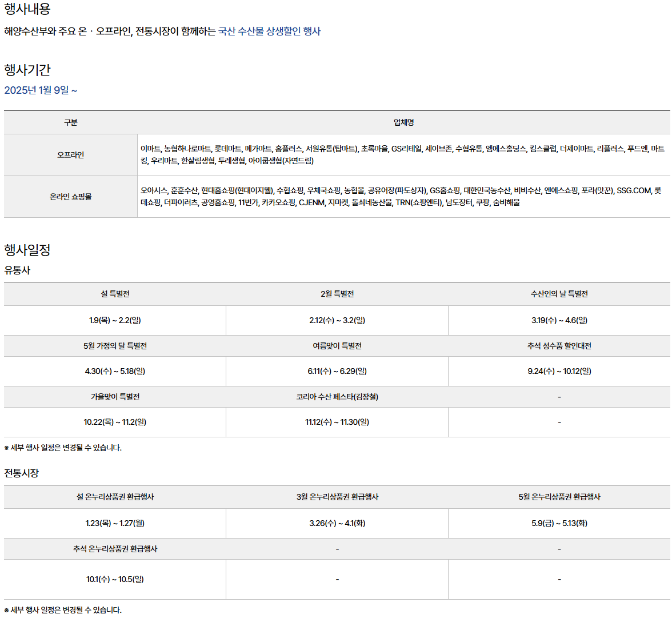
Task: Click the date cell '6.11(수) ~ 6.29(일)'
Action: pyautogui.click(x=337, y=371)
